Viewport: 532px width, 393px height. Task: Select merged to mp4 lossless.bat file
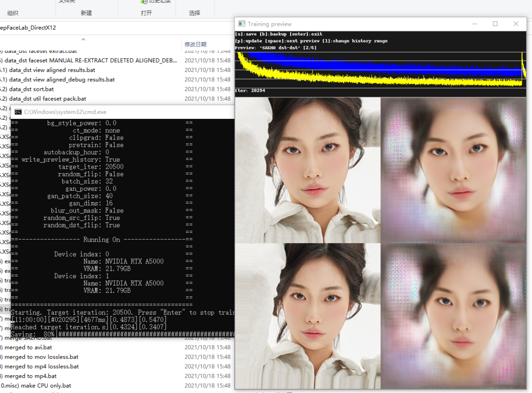[41, 366]
